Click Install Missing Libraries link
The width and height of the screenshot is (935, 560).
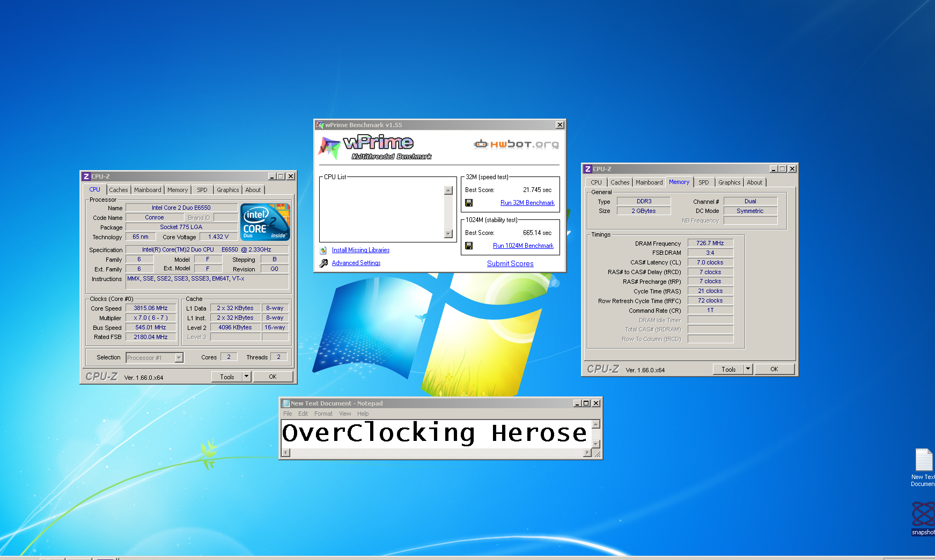(x=360, y=250)
